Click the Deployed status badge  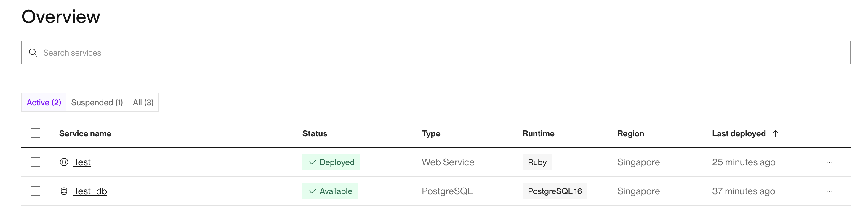331,162
